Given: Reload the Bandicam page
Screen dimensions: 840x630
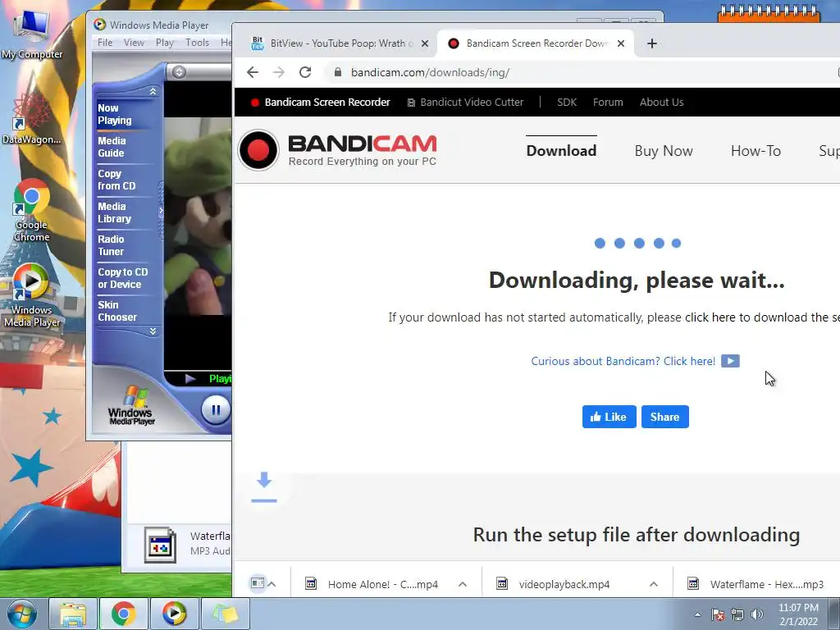Looking at the screenshot, I should point(305,72).
